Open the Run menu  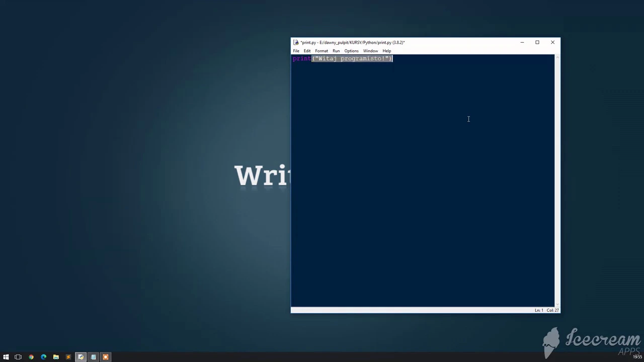pyautogui.click(x=336, y=51)
